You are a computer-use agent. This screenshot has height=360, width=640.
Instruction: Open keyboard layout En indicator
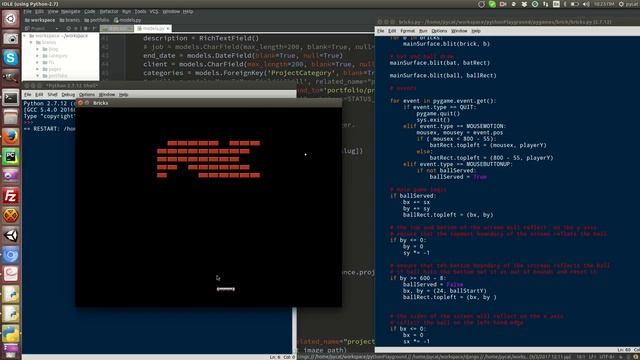pos(556,4)
